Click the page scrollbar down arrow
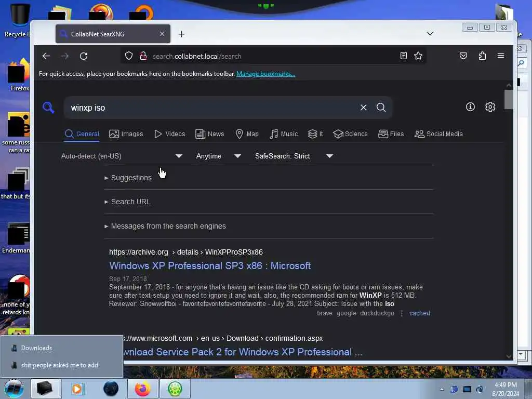This screenshot has height=399, width=532. pos(509,356)
